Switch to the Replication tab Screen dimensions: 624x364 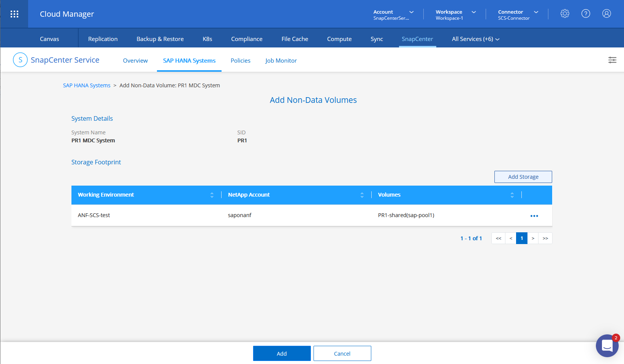click(103, 39)
